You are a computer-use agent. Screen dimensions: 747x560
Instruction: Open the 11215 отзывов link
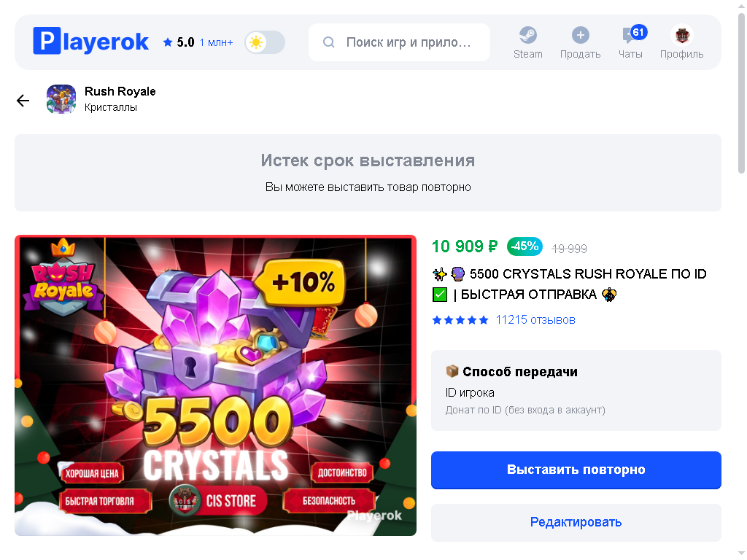point(535,320)
